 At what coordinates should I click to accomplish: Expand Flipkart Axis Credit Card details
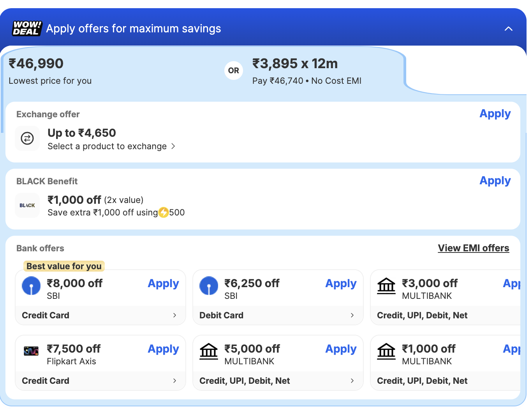pos(100,381)
